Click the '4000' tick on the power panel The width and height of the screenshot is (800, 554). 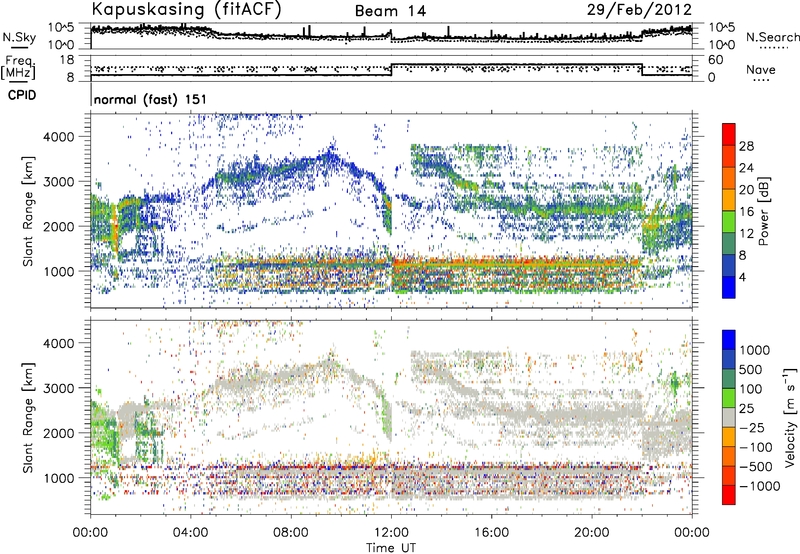click(x=61, y=137)
